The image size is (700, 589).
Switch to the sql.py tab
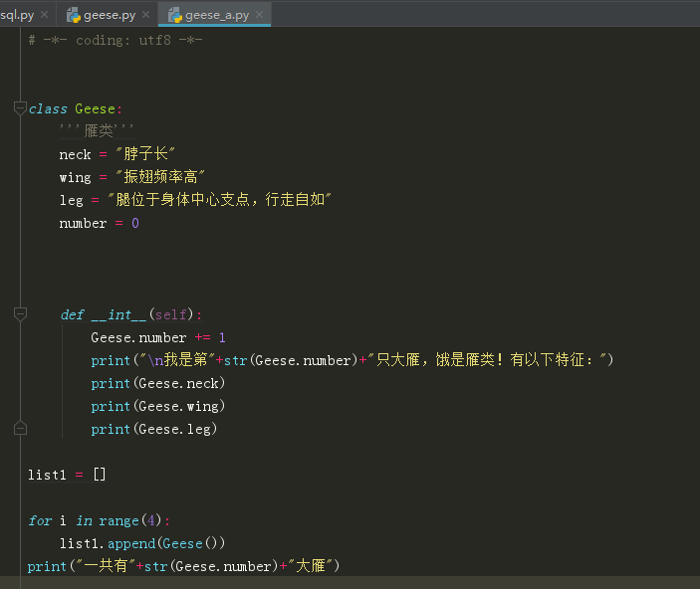tap(17, 15)
